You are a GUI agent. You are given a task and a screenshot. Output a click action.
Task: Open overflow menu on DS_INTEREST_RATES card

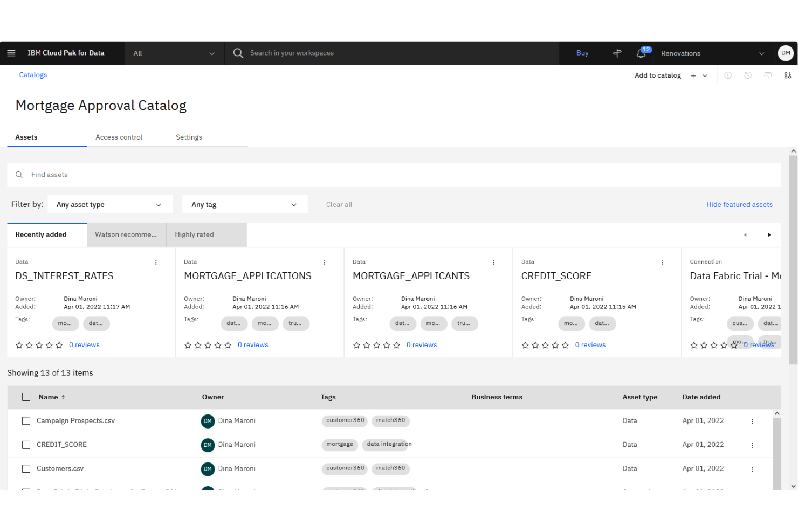pos(156,263)
